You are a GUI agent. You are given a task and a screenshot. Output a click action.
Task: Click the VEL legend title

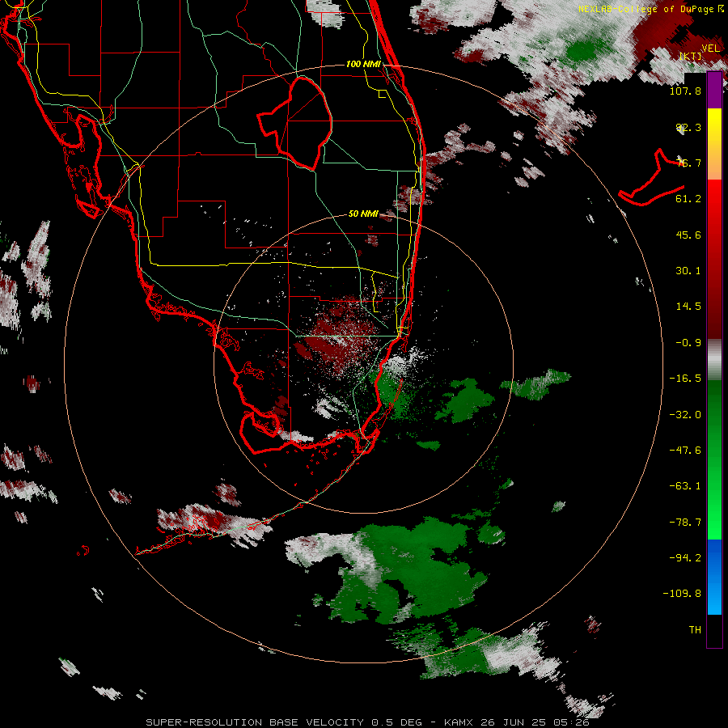710,49
